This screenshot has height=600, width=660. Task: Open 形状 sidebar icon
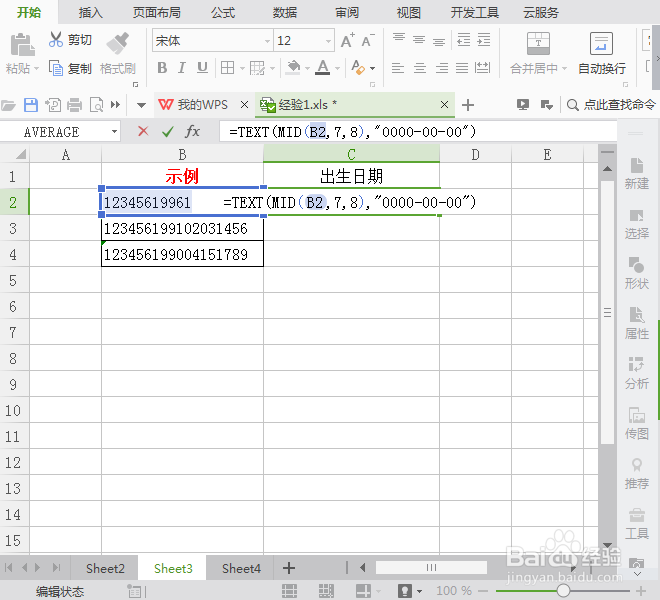coord(636,273)
